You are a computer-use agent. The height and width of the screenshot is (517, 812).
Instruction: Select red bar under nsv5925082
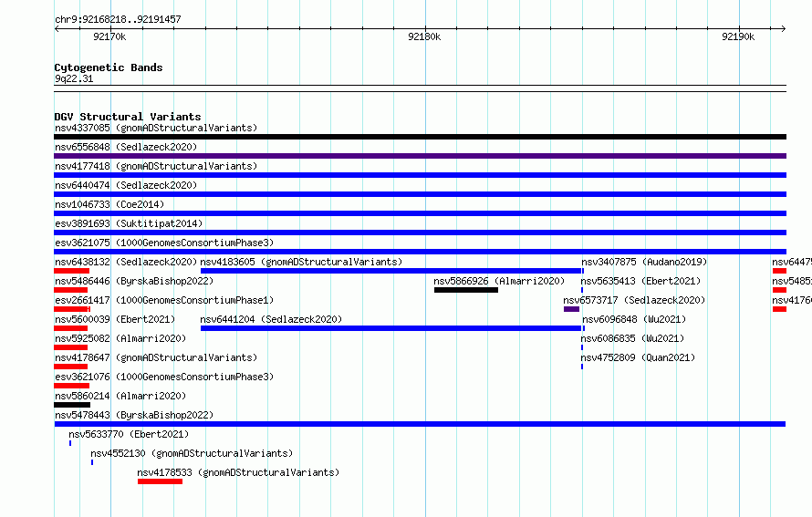[70, 347]
